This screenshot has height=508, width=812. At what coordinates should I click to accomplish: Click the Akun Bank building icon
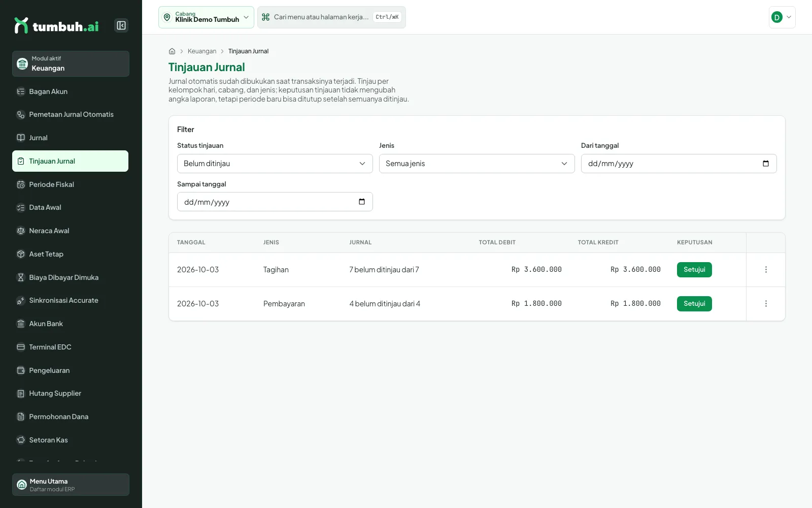click(x=21, y=324)
